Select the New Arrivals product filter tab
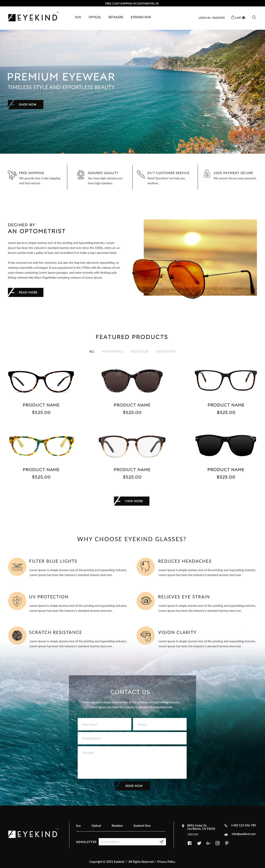This screenshot has height=868, width=265. 112,351
